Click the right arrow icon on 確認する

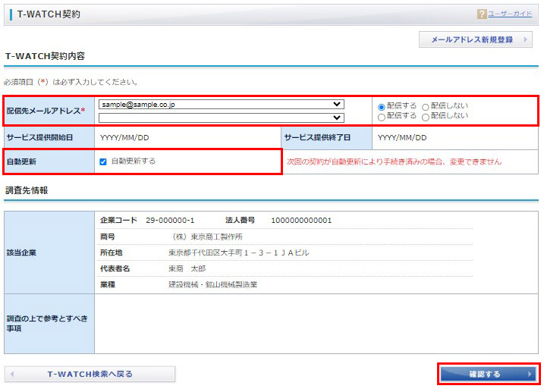point(529,375)
